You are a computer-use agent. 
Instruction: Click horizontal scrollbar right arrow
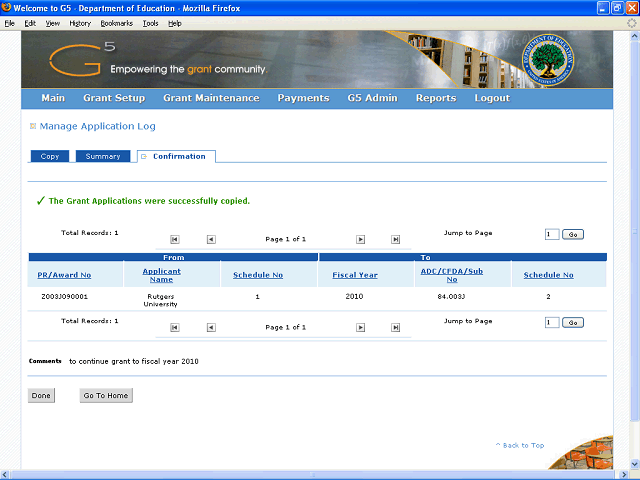click(x=624, y=475)
